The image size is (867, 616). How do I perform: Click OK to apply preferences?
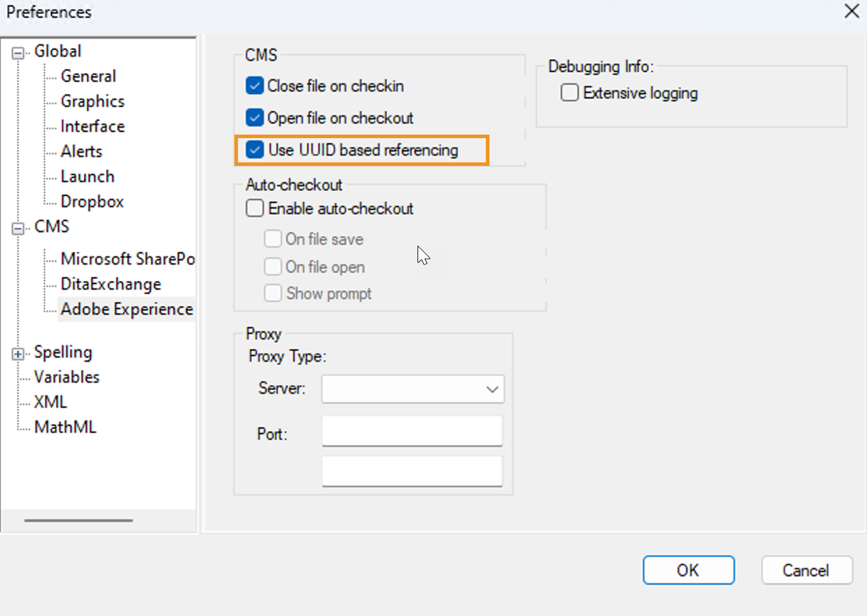click(687, 570)
